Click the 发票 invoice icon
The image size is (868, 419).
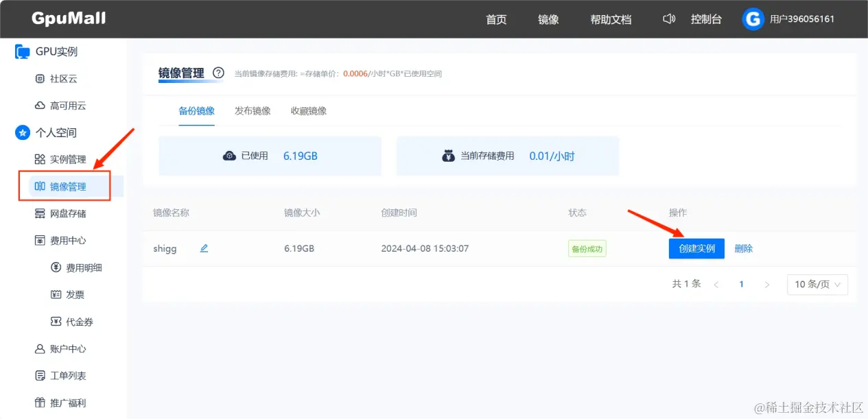(x=56, y=294)
